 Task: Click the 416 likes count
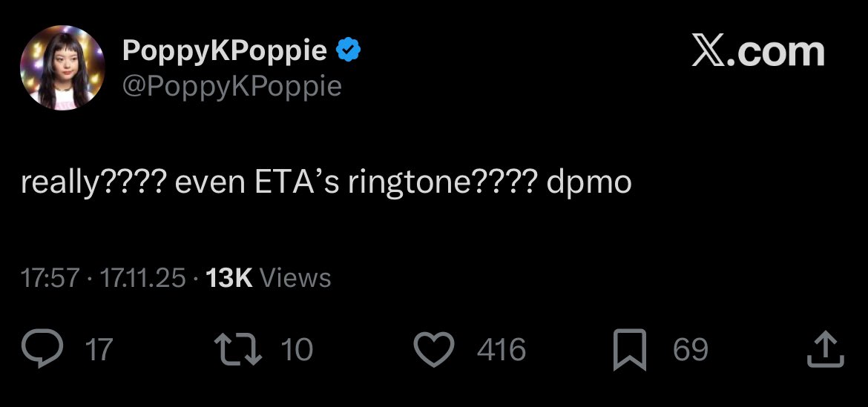[x=502, y=350]
